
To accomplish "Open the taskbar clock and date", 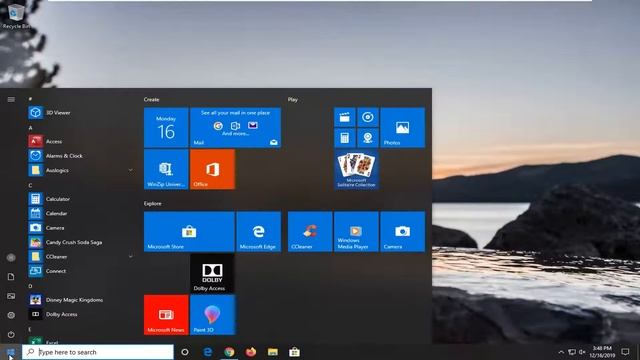I will tap(602, 352).
